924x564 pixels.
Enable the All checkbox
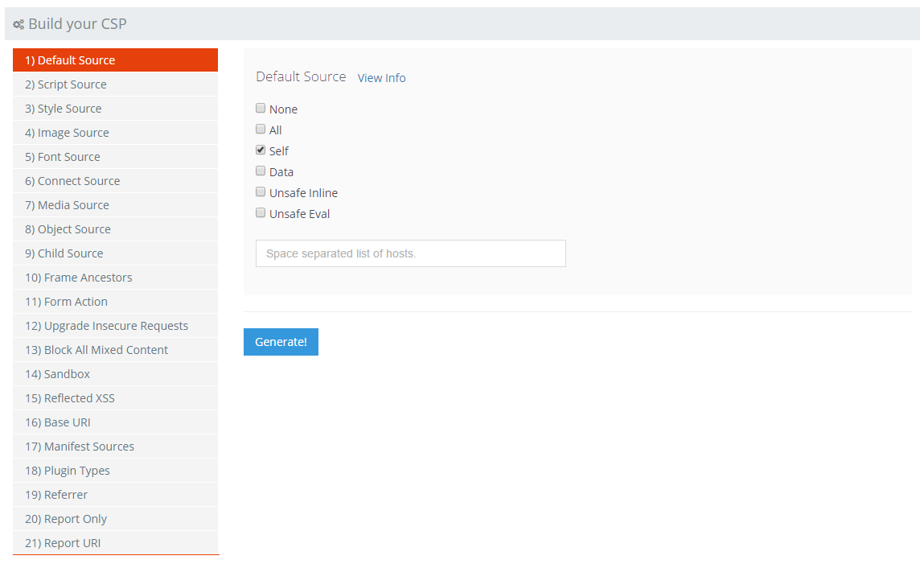261,129
